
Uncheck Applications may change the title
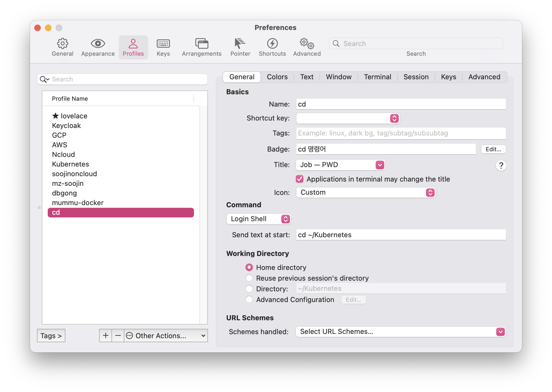[300, 179]
